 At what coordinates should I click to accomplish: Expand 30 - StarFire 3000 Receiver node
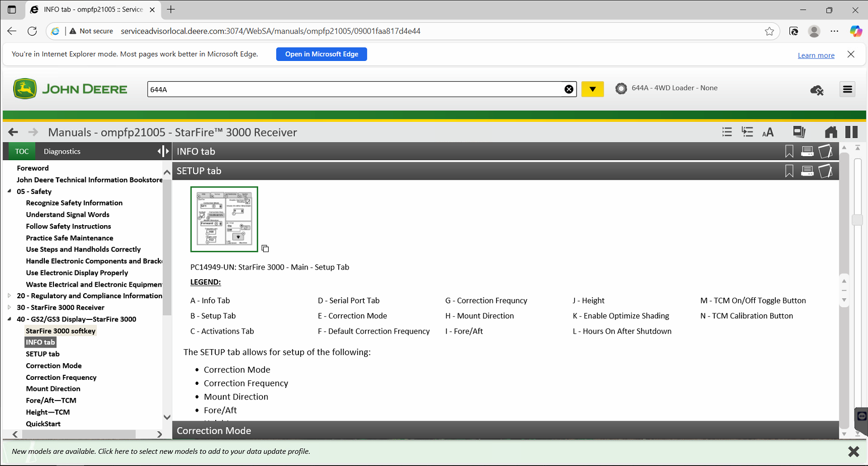click(x=10, y=307)
